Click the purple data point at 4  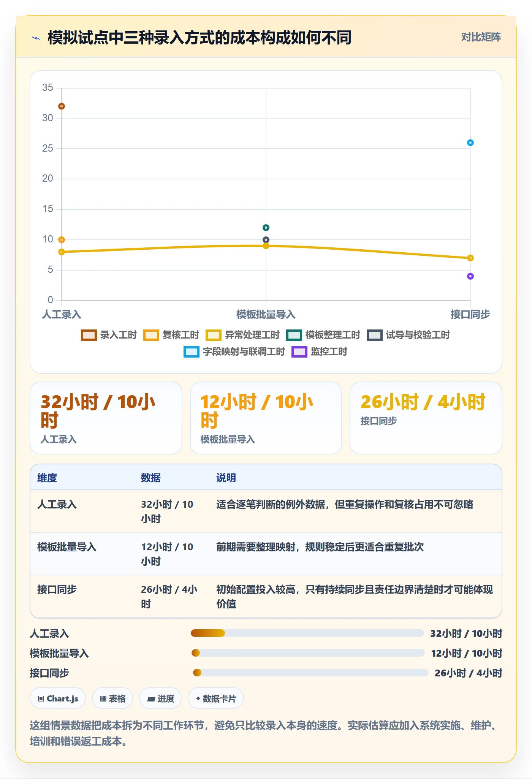tap(470, 276)
